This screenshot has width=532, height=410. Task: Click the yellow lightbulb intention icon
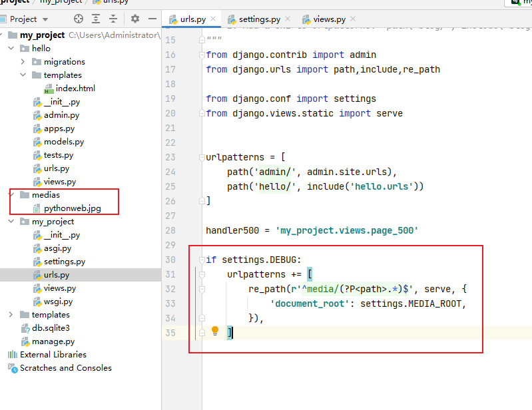(x=215, y=331)
